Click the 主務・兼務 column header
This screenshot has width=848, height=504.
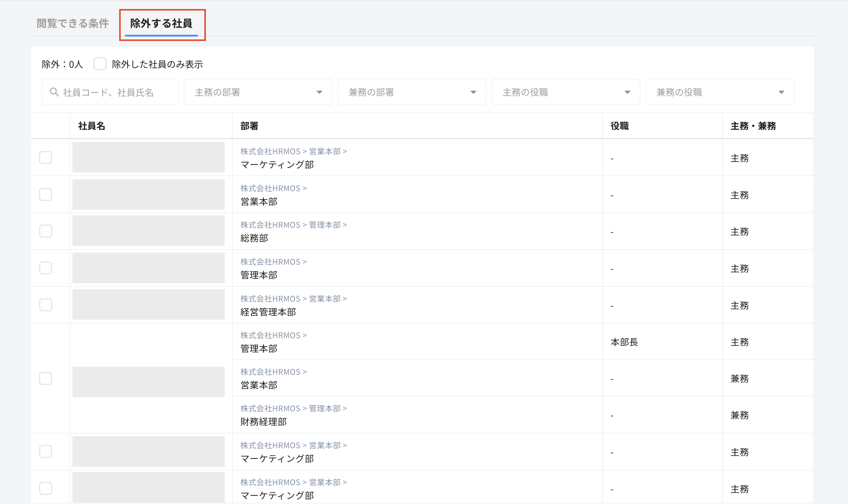[x=753, y=126]
